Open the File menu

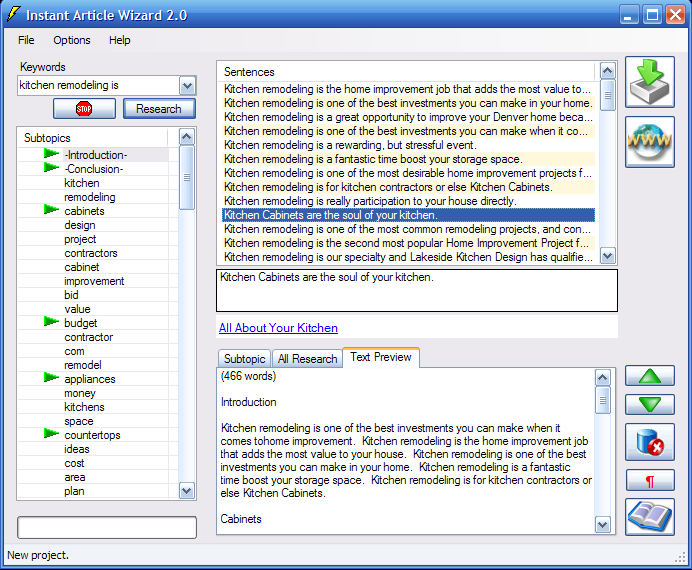tap(26, 40)
